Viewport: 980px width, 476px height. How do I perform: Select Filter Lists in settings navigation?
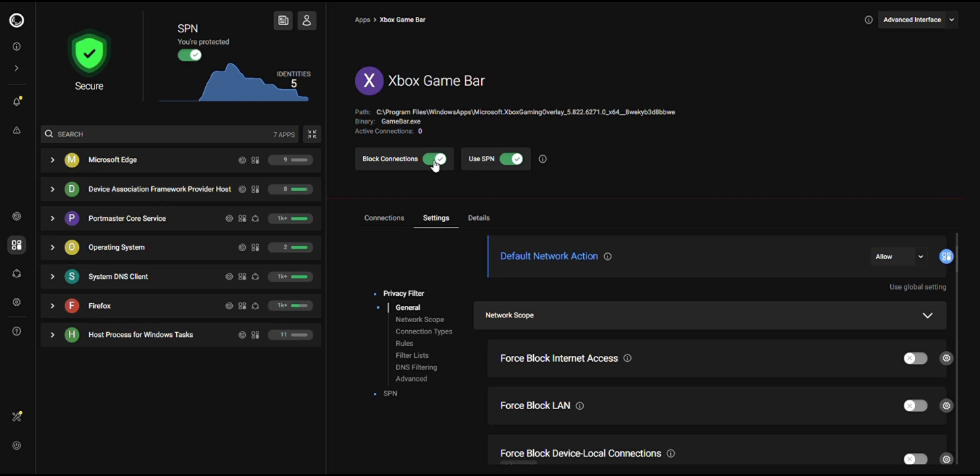pyautogui.click(x=412, y=356)
